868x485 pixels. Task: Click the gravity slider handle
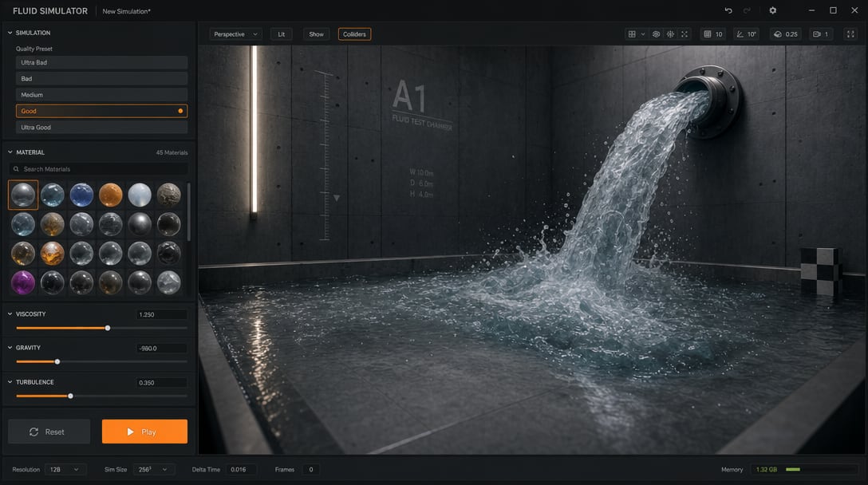pos(57,361)
